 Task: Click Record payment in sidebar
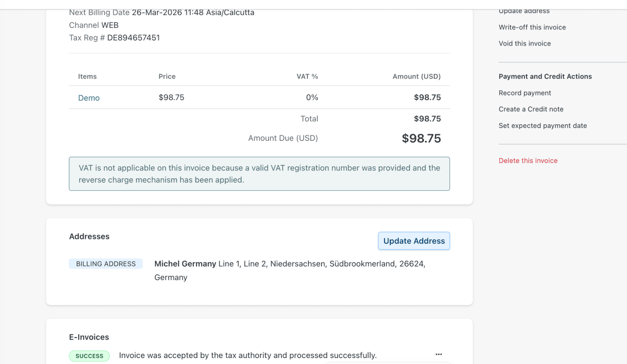(x=524, y=93)
